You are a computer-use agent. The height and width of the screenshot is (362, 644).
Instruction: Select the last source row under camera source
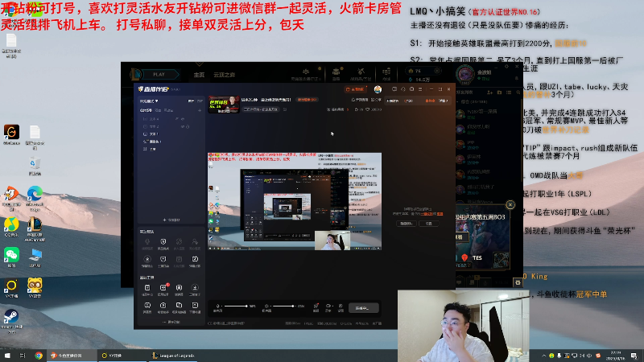tap(171, 149)
